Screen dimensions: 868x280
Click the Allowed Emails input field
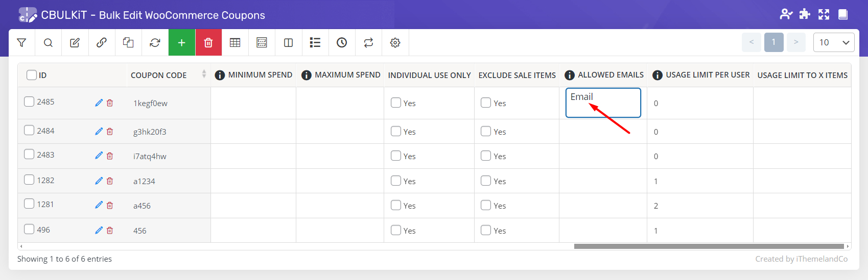(x=603, y=103)
